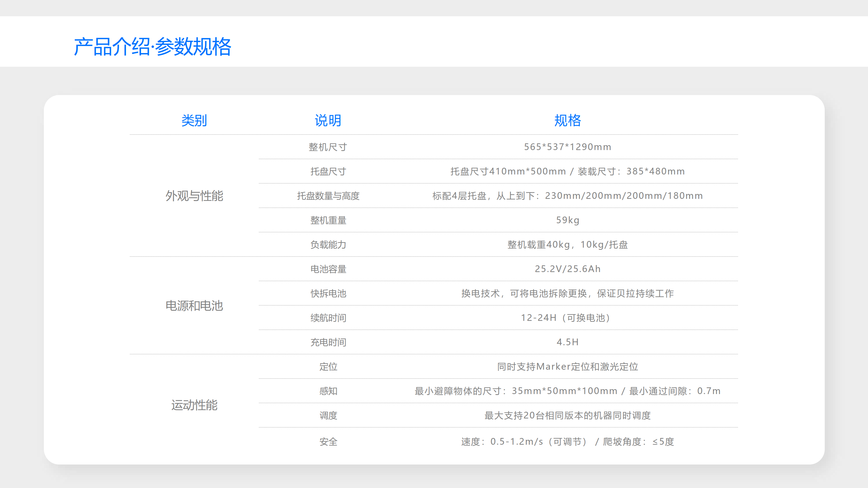This screenshot has height=488, width=868.
Task: Click the value 25.2V/25.6Ah
Action: pyautogui.click(x=567, y=269)
